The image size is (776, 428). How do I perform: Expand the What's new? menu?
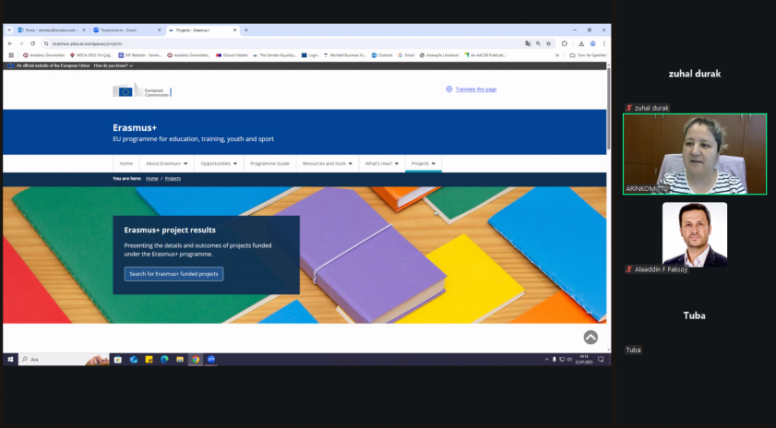click(x=381, y=163)
